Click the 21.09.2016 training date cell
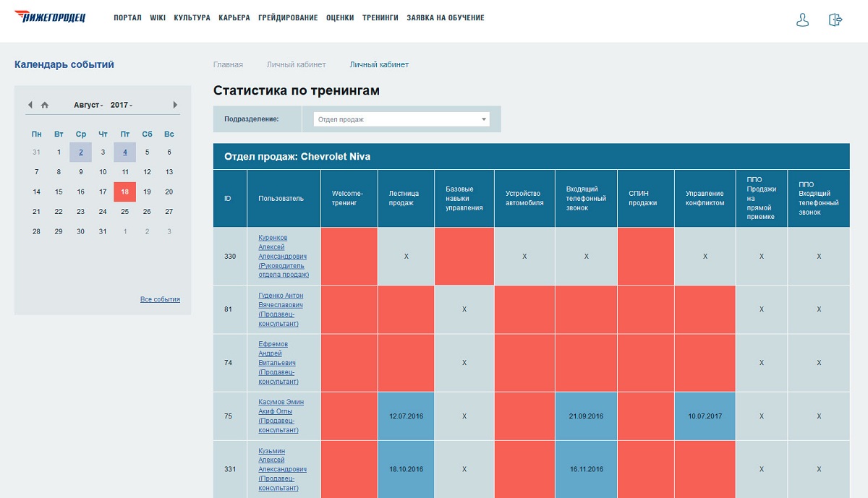The height and width of the screenshot is (498, 868). (586, 416)
